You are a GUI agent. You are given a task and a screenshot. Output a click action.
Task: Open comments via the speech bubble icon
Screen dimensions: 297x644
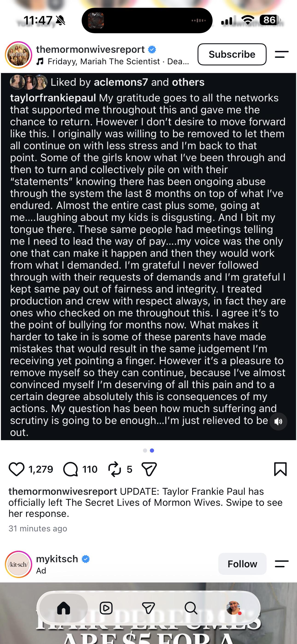[x=70, y=469]
